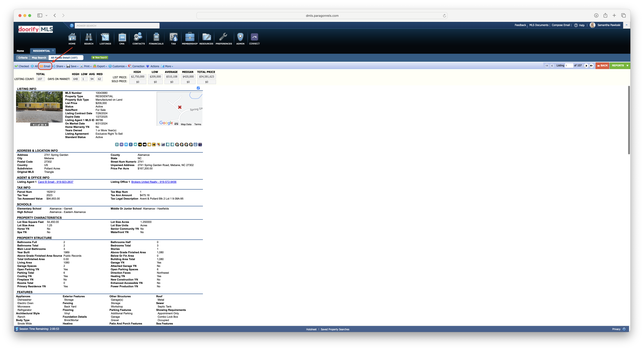This screenshot has width=644, height=350.
Task: Click the purple H listing icon
Action: pyautogui.click(x=122, y=144)
